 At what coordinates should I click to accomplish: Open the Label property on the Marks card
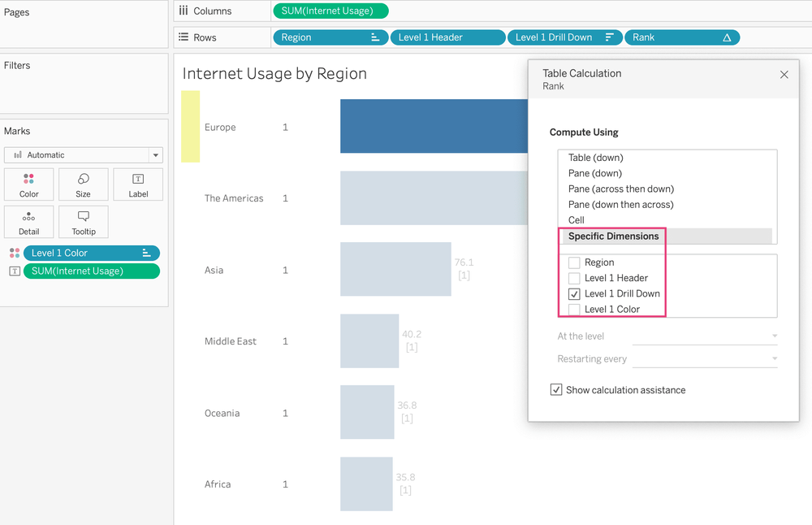[x=137, y=184]
